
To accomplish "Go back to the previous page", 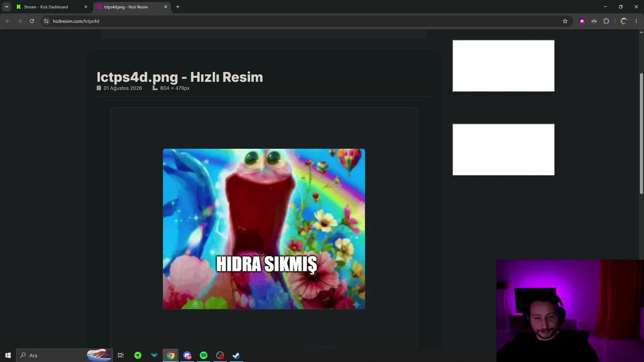I will 8,21.
